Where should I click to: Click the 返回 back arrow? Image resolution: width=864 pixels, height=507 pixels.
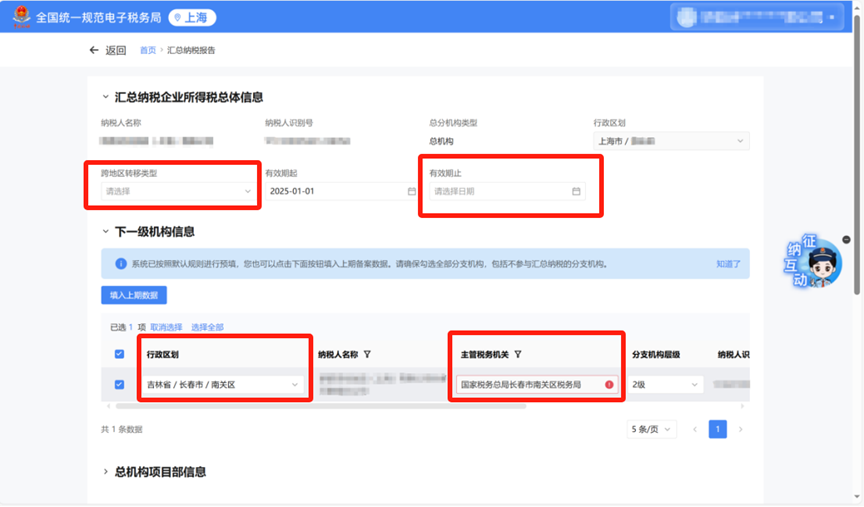tap(95, 50)
